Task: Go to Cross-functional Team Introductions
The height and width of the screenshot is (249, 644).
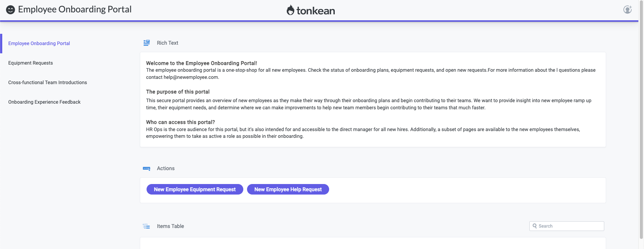Action: pos(48,83)
